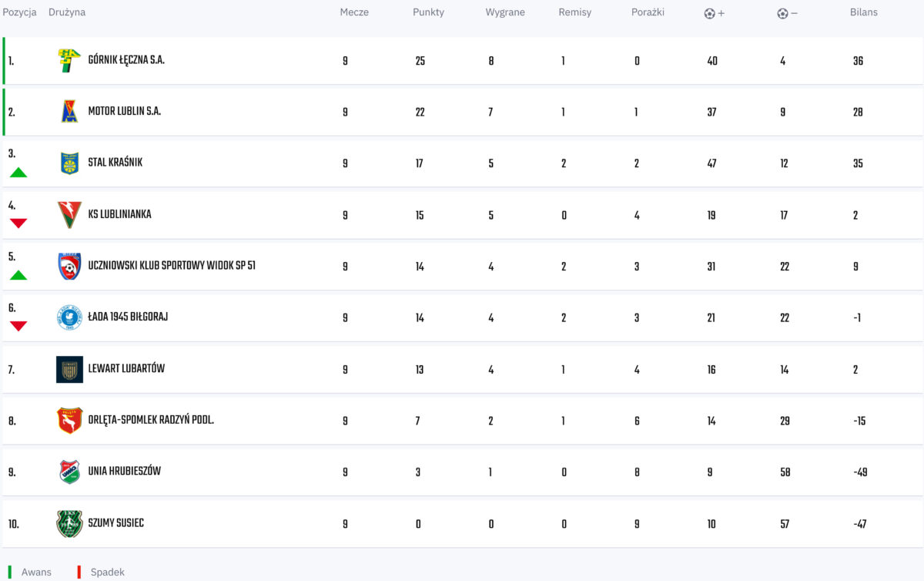924x581 pixels.
Task: Click the Szumy Susiec club crest
Action: pyautogui.click(x=69, y=523)
